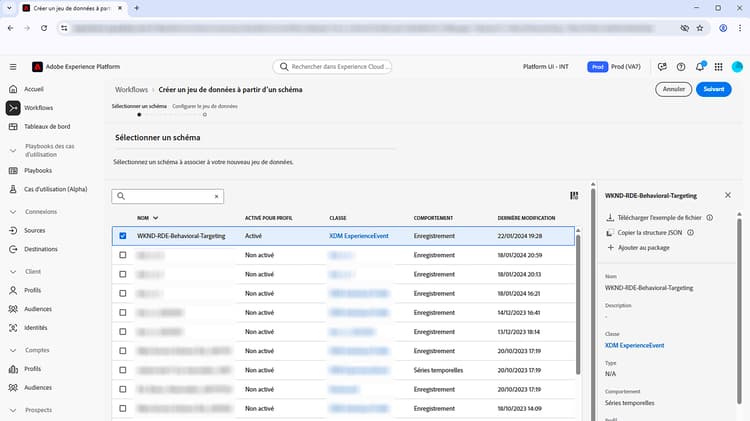Click the details panel scrollbar

[x=739, y=311]
